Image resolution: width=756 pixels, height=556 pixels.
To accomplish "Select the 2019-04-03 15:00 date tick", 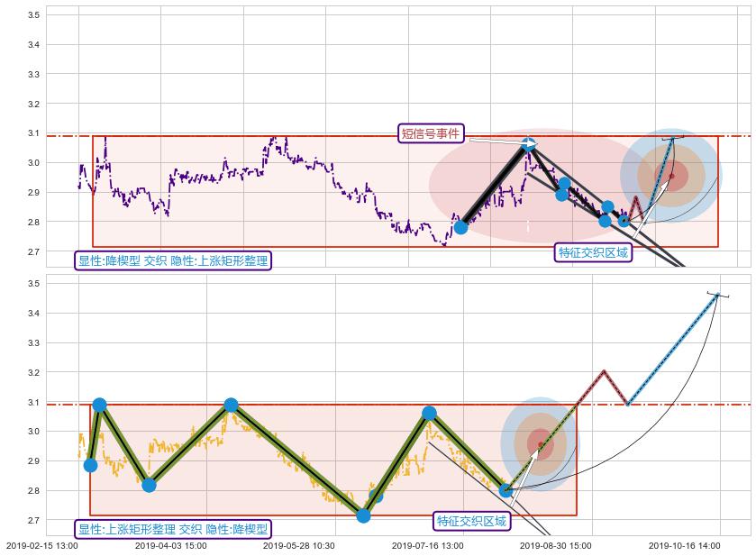I will pyautogui.click(x=170, y=545).
